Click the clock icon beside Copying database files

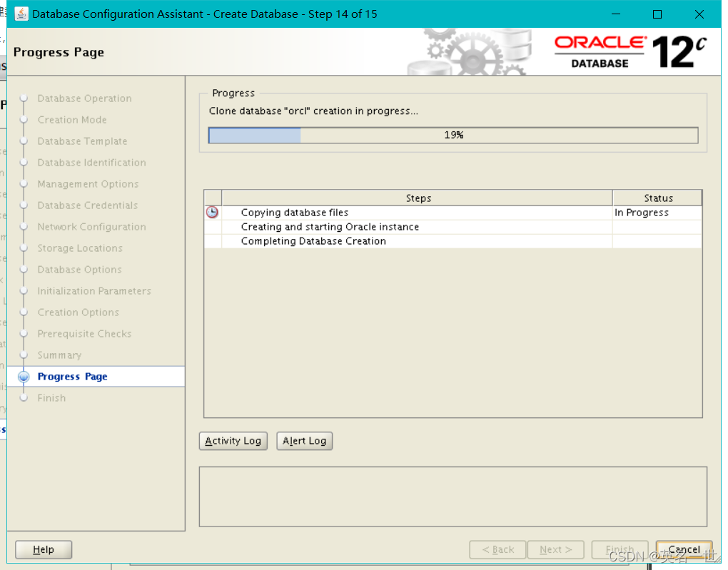pyautogui.click(x=212, y=212)
